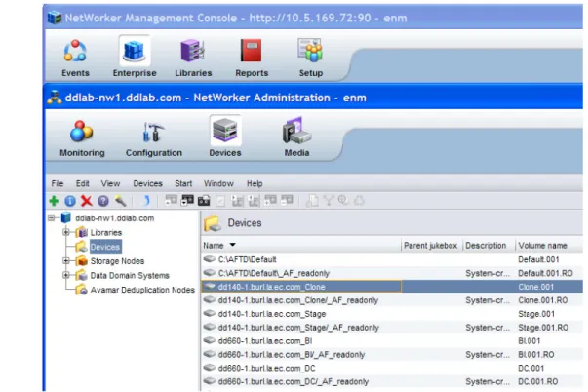This screenshot has width=588, height=392.
Task: Toggle sort arrow on Name column
Action: click(x=232, y=245)
